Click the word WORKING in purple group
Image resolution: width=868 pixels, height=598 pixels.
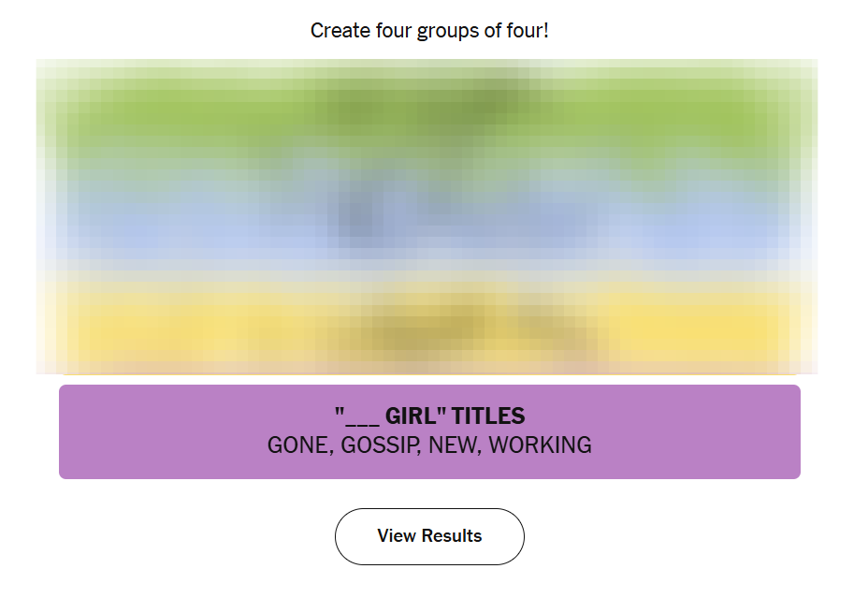tap(540, 445)
